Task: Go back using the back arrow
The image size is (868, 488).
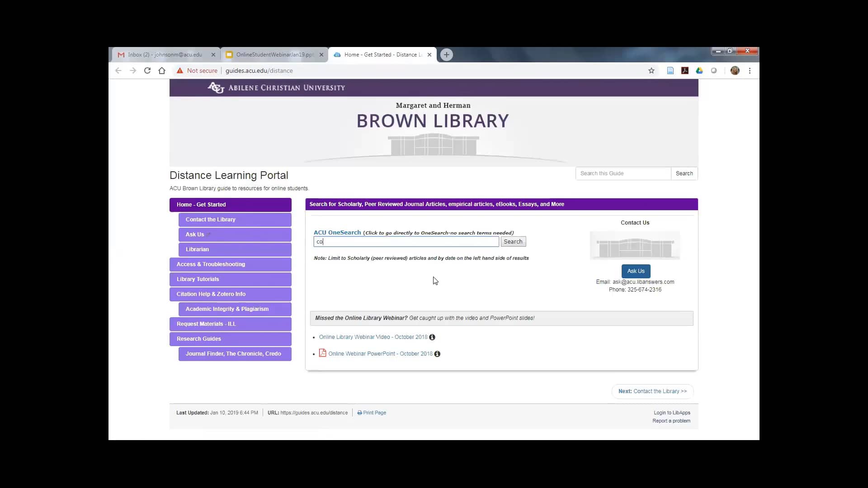Action: (118, 70)
